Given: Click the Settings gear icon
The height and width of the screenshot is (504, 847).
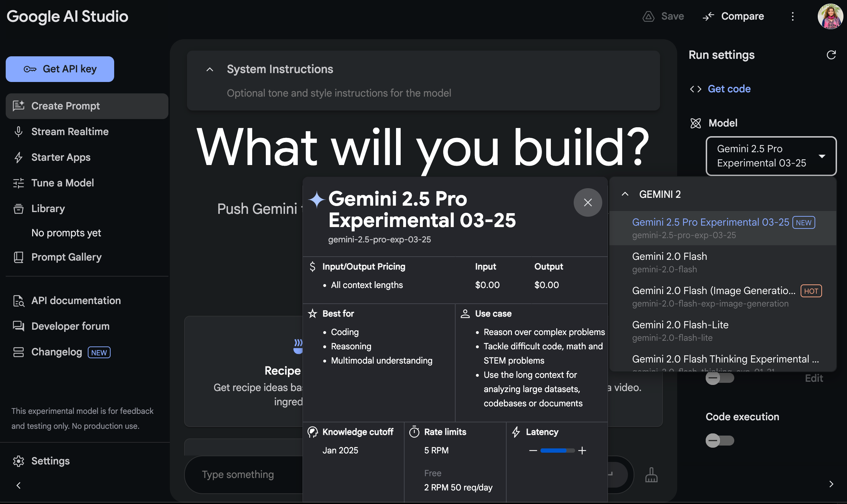Looking at the screenshot, I should pyautogui.click(x=19, y=461).
